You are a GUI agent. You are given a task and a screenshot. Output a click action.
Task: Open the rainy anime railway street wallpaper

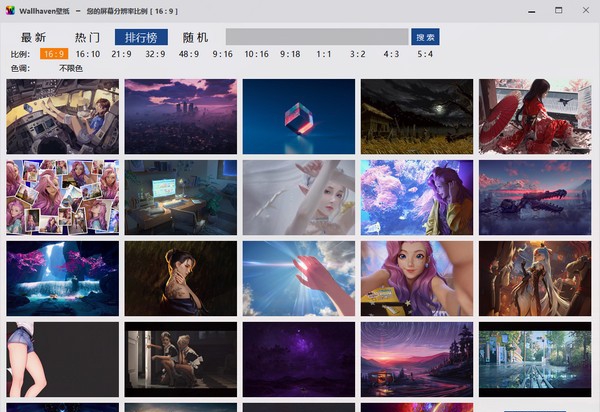(x=535, y=359)
